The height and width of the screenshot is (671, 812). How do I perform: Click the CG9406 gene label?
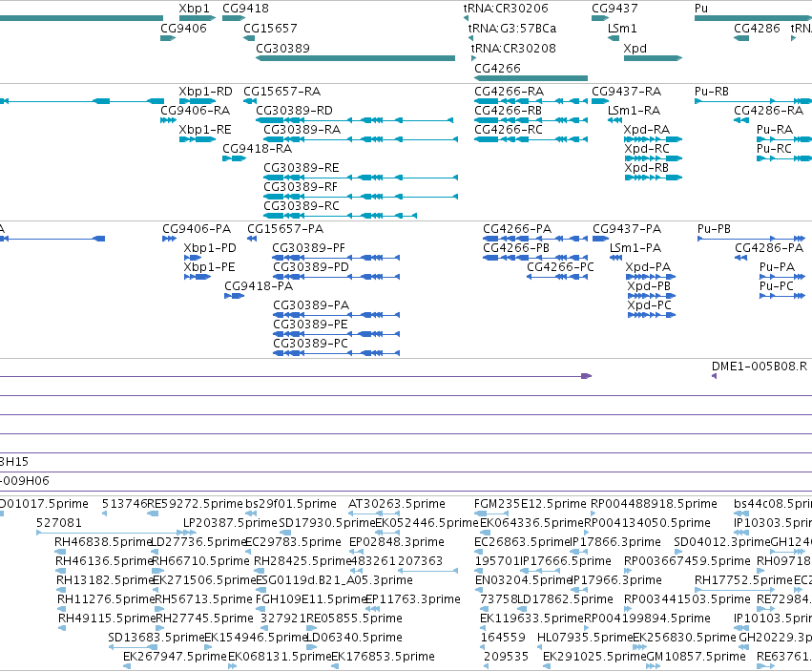point(183,28)
